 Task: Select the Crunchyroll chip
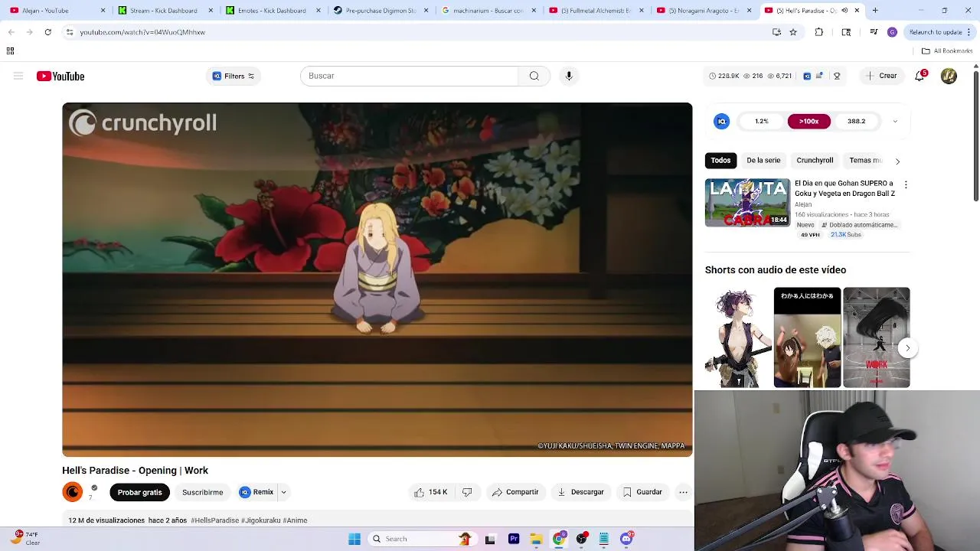click(815, 161)
